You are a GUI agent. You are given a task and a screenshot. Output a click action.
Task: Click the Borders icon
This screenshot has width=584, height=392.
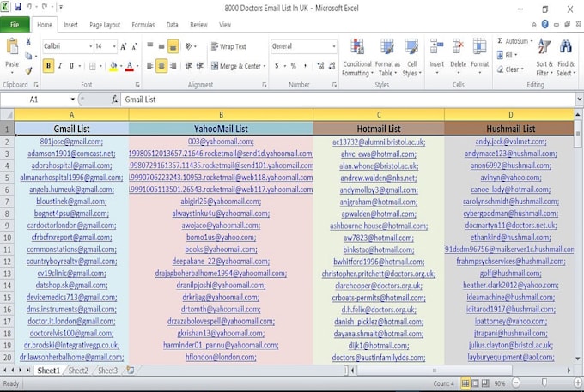click(93, 66)
